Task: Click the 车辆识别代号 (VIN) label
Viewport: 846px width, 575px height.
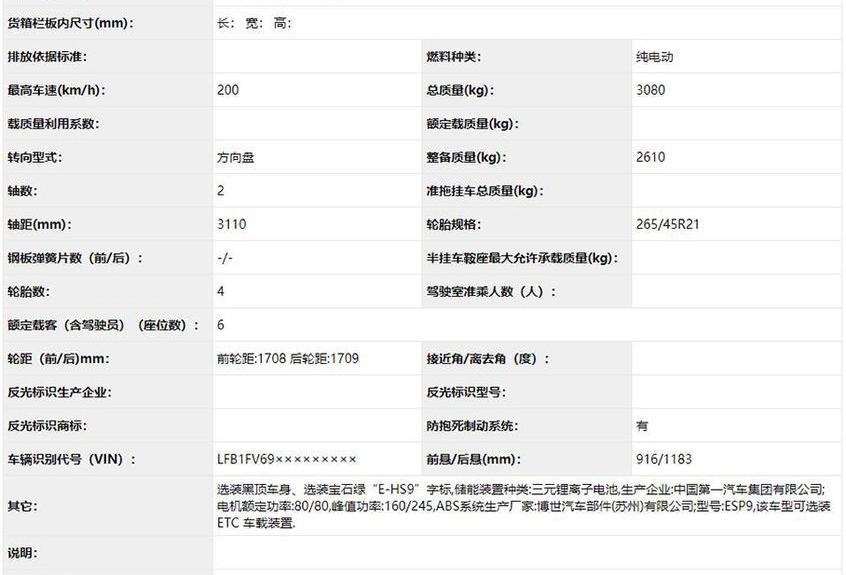Action: click(x=71, y=459)
